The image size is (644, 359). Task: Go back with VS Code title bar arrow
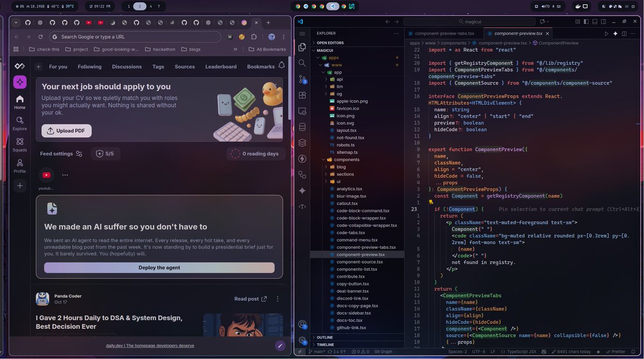pyautogui.click(x=388, y=21)
